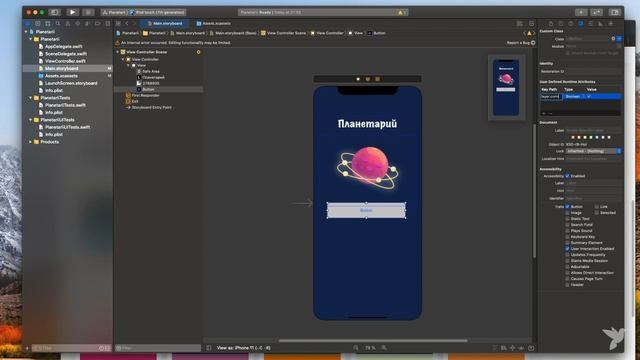Viewport: 640px width, 360px height.
Task: Enable the Image trait checkbox
Action: pos(567,213)
